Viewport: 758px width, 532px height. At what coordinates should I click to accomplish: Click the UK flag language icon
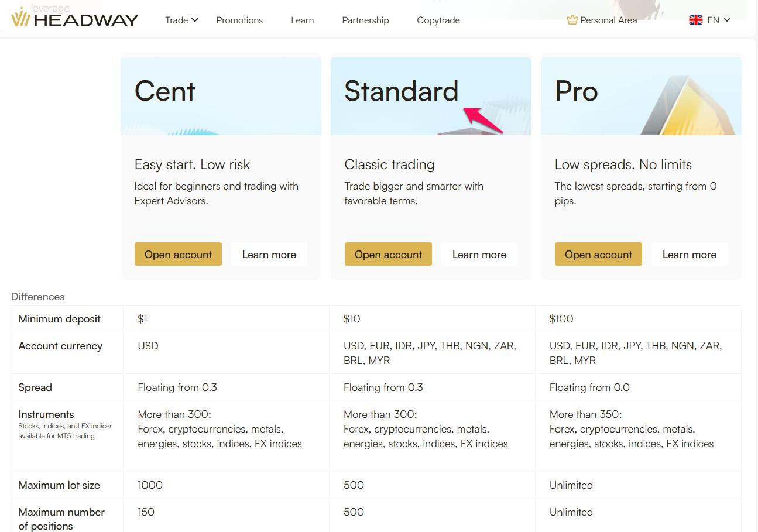click(x=696, y=20)
